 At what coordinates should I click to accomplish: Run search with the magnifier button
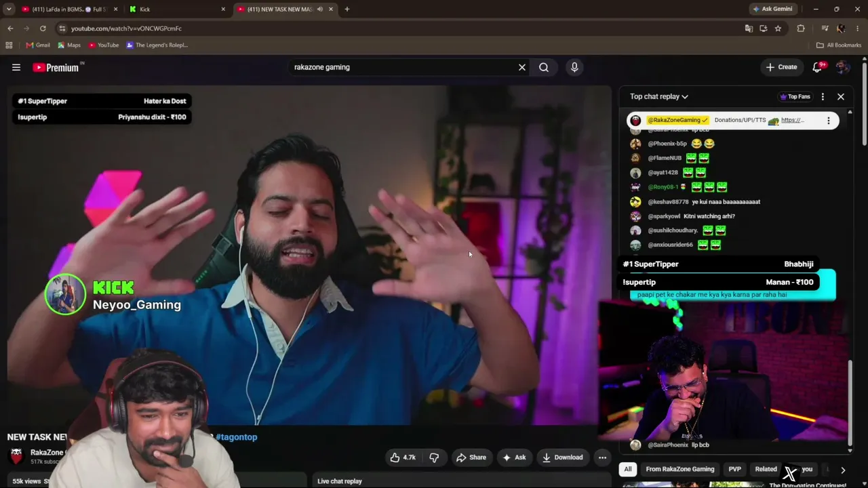tap(544, 67)
